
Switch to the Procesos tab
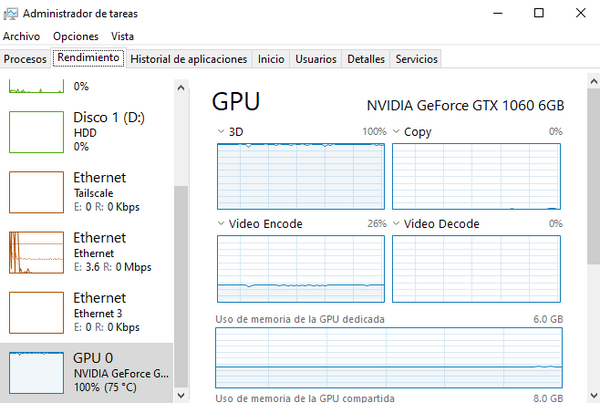click(x=25, y=59)
